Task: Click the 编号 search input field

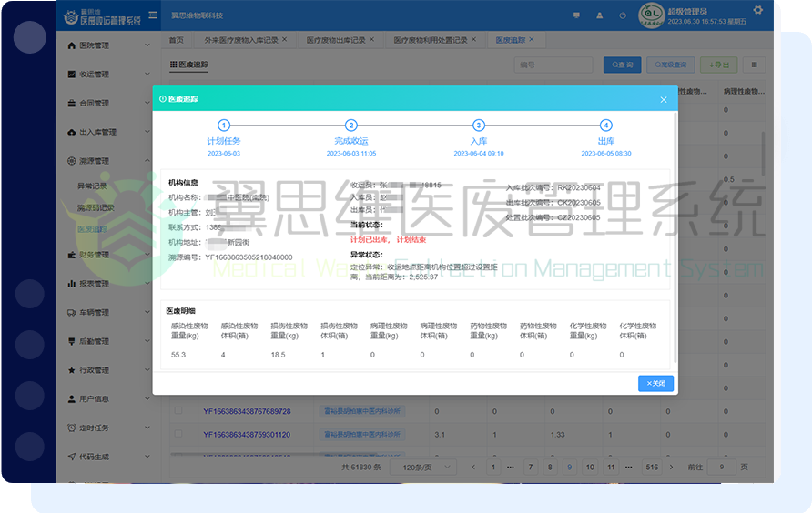Action: pyautogui.click(x=553, y=65)
